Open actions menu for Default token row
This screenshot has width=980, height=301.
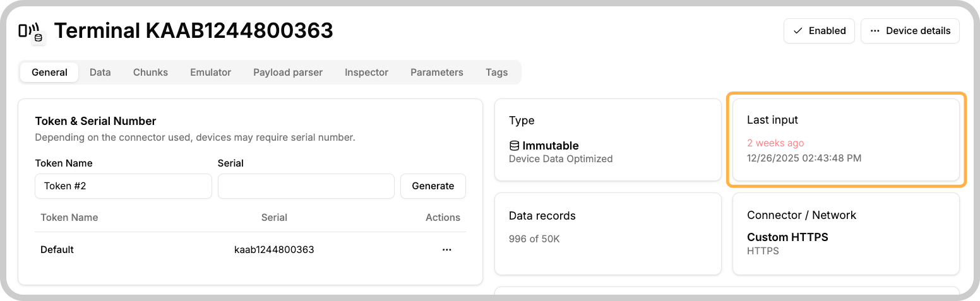447,250
